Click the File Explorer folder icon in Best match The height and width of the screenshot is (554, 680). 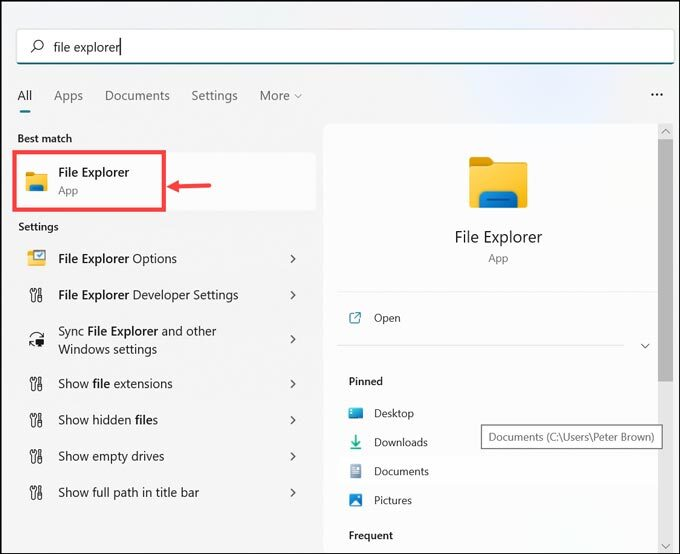click(36, 181)
